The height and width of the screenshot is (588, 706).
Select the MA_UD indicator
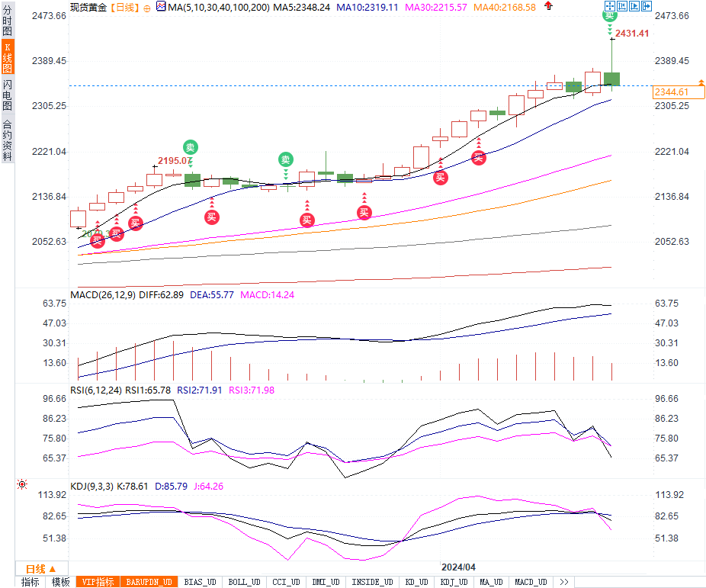click(491, 582)
